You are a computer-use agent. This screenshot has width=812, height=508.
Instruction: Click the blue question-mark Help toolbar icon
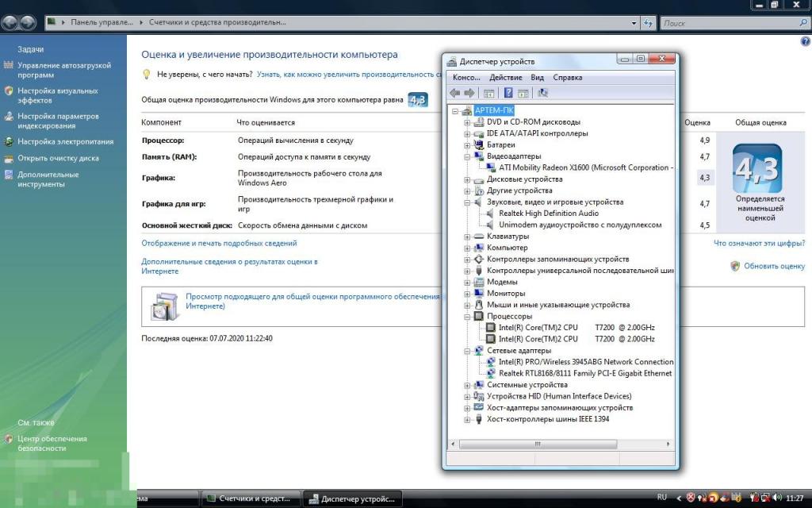point(508,93)
